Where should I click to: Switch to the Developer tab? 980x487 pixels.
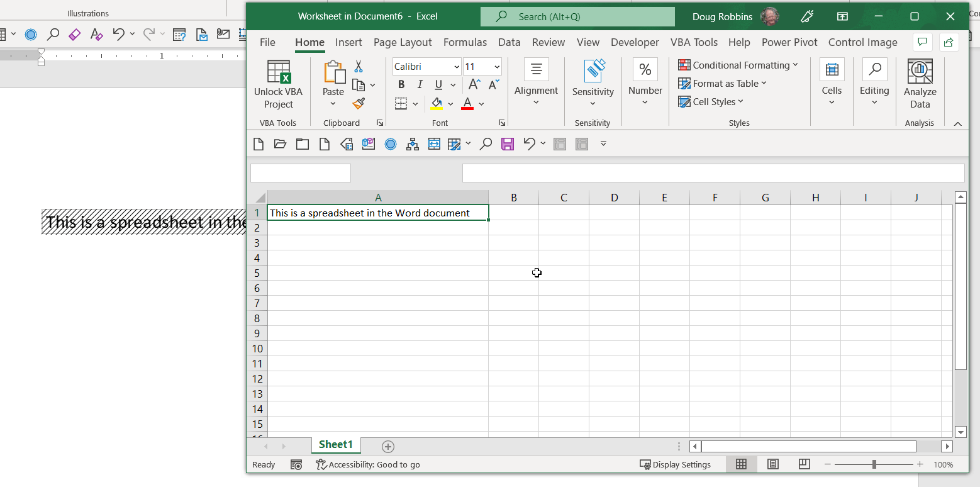[635, 42]
